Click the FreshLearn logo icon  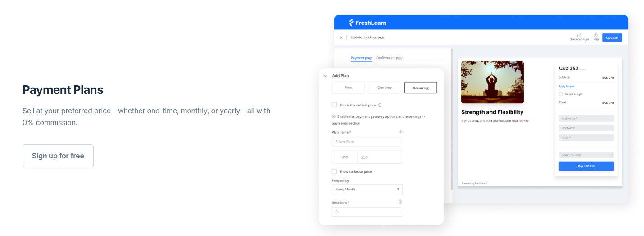[x=351, y=23]
